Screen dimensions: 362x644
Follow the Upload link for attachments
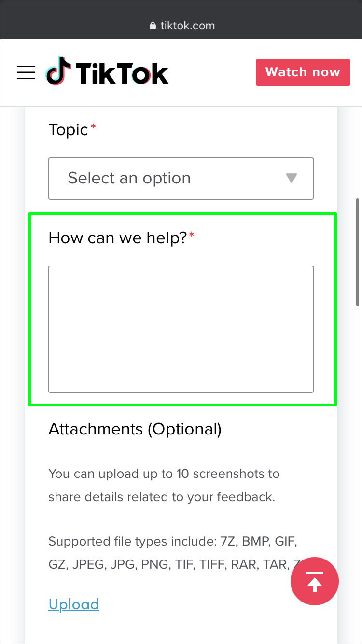click(x=74, y=604)
